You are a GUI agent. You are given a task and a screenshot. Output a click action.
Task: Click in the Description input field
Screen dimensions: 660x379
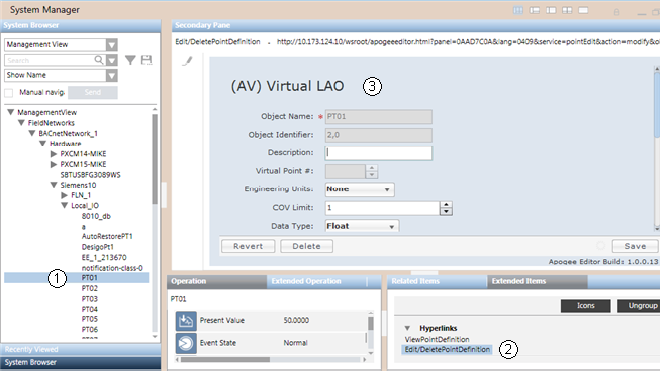[x=378, y=153]
